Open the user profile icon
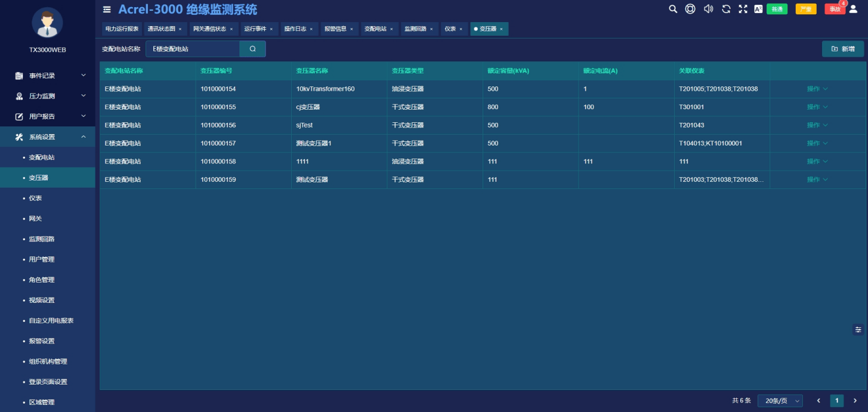 [x=853, y=9]
